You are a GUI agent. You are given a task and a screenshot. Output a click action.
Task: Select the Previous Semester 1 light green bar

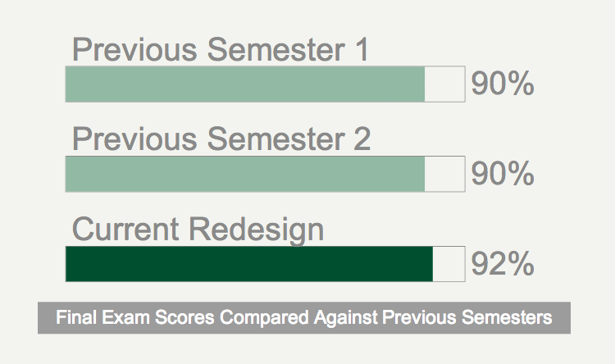tap(245, 84)
